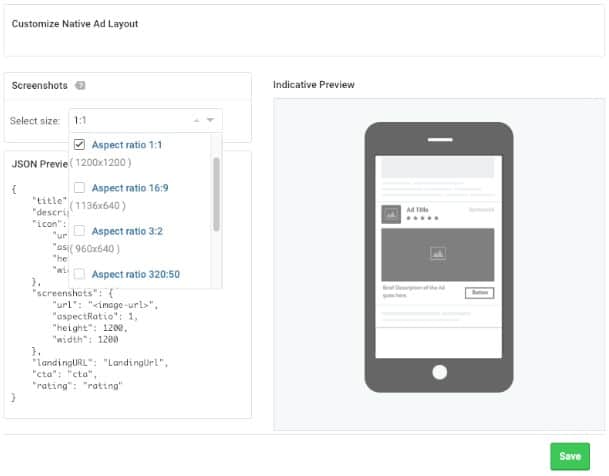The image size is (609, 476).
Task: Click the large image placeholder in the ad preview
Action: click(437, 254)
